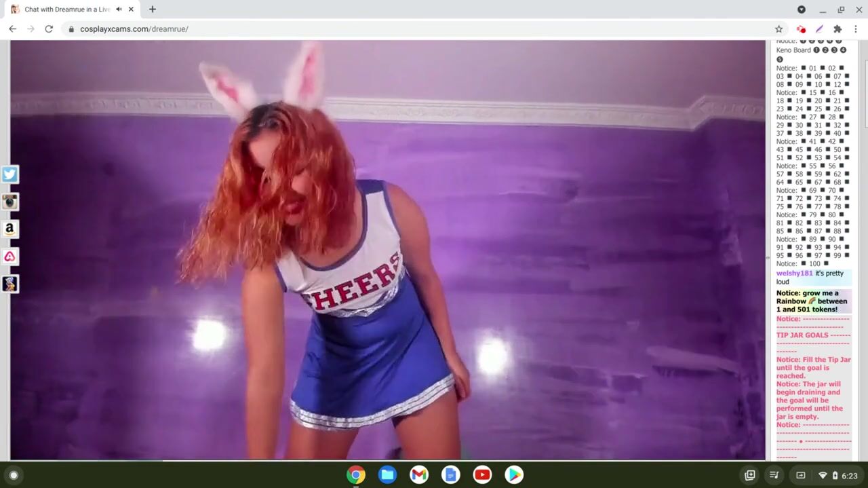Select the Chat with Dreamrue tab
This screenshot has width=868, height=488.
click(66, 10)
